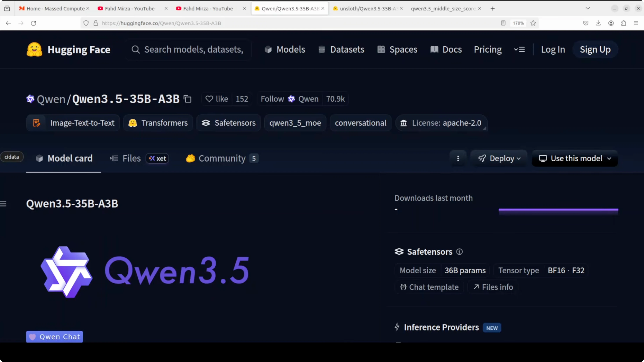Copy model name with the copy icon
The width and height of the screenshot is (644, 362).
[x=187, y=99]
